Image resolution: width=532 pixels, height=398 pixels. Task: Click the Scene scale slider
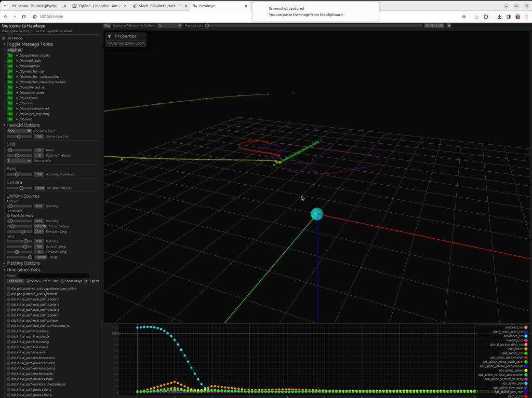point(20,136)
